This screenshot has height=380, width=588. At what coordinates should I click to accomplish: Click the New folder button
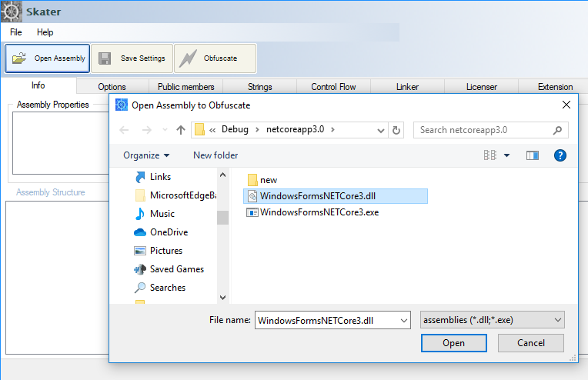215,155
